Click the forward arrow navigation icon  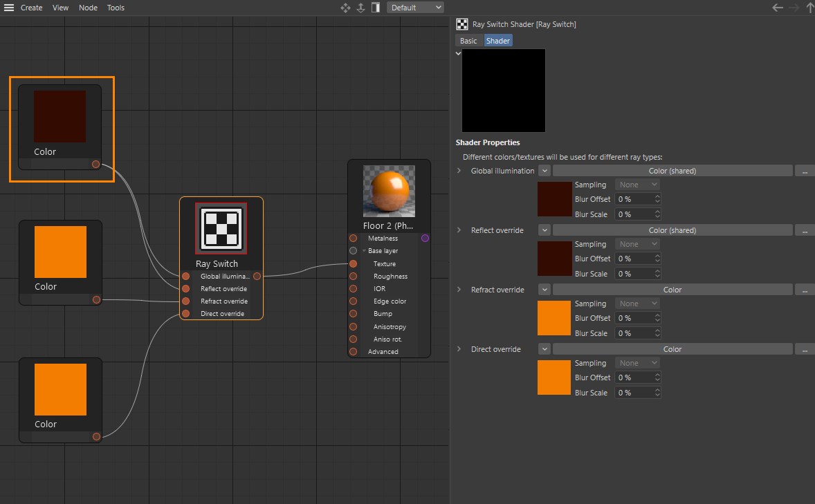794,8
